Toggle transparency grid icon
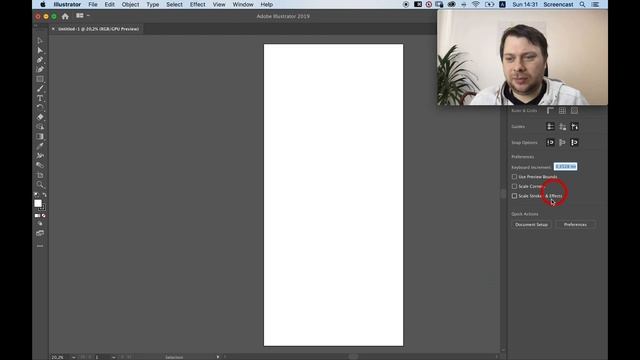 pos(574,111)
